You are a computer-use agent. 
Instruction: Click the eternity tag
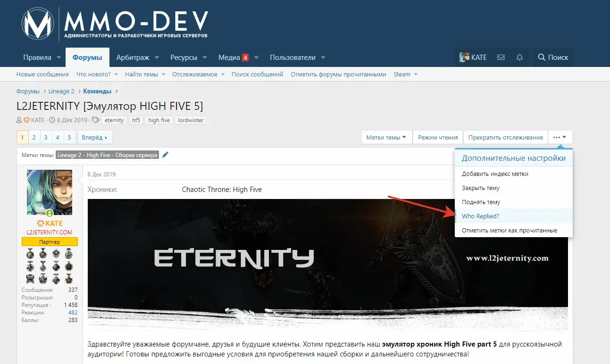(114, 120)
